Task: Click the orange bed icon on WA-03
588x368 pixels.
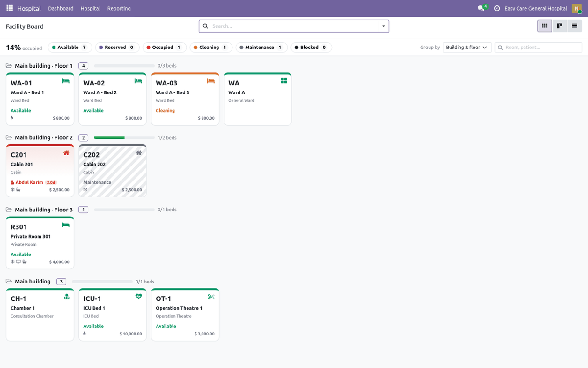Action: point(211,81)
